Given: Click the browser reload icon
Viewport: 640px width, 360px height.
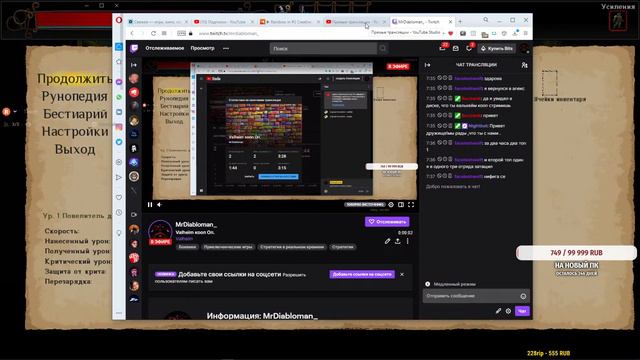Looking at the screenshot, I should [x=153, y=33].
